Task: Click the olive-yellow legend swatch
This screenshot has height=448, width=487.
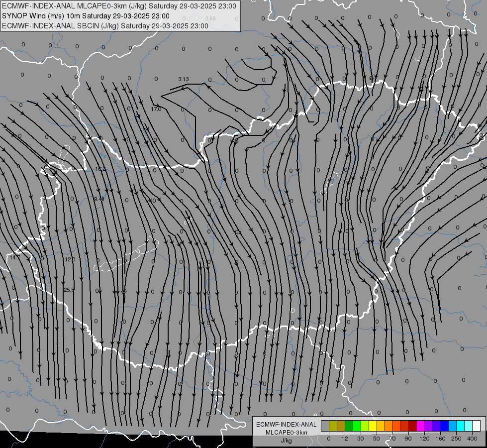Action: pyautogui.click(x=333, y=426)
